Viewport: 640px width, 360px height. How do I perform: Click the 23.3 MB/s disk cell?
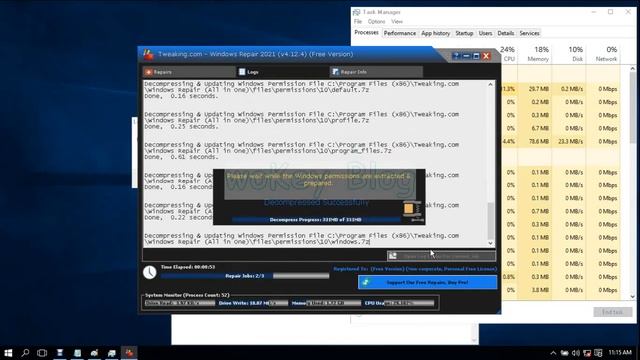tap(569, 141)
